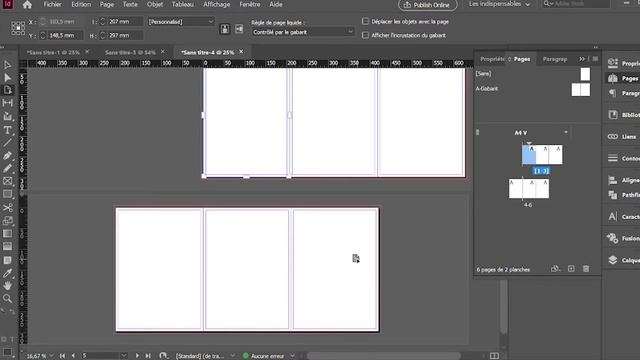Switch to the Sans titre-1 document tab
The width and height of the screenshot is (640, 360).
point(53,52)
